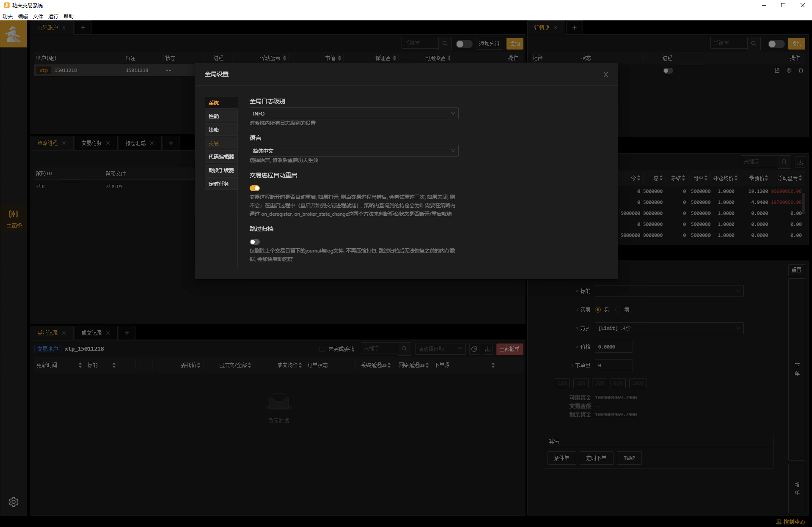Click search icon in 委托记录 panel
The height and width of the screenshot is (527, 812).
(x=404, y=349)
